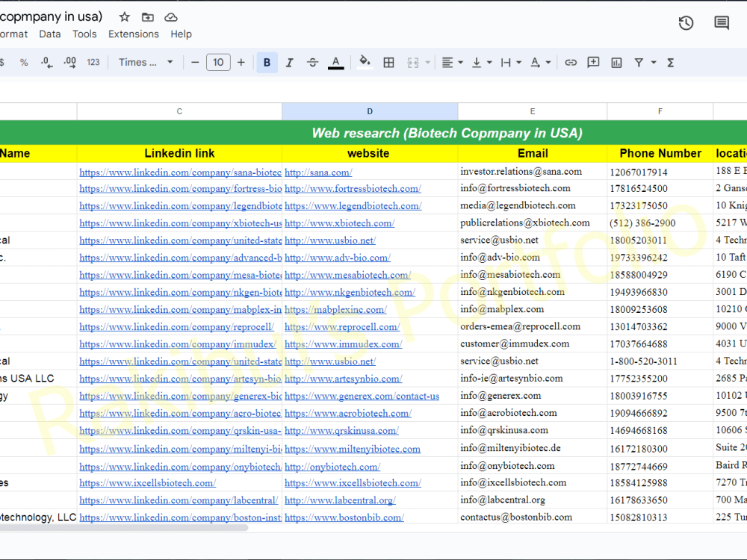Open the text wrapping dropdown
747x560 pixels.
[x=511, y=63]
